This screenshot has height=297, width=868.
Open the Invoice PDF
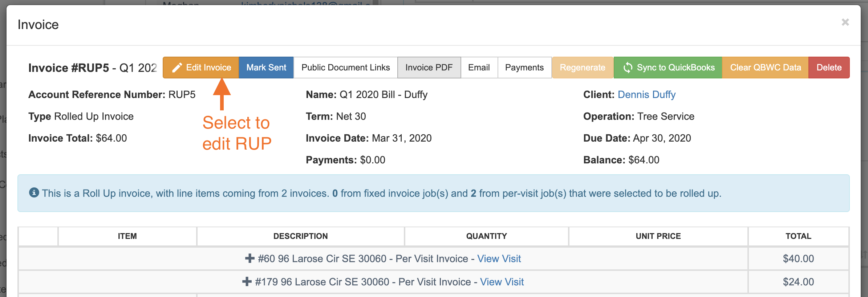(429, 68)
